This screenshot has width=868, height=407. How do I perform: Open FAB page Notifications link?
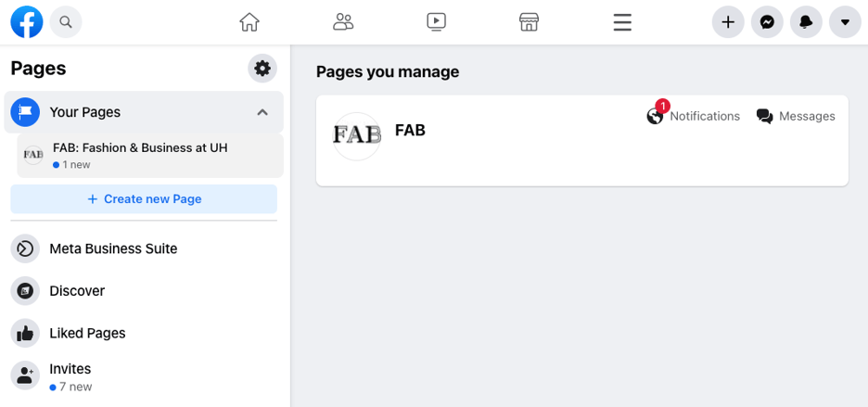[694, 116]
